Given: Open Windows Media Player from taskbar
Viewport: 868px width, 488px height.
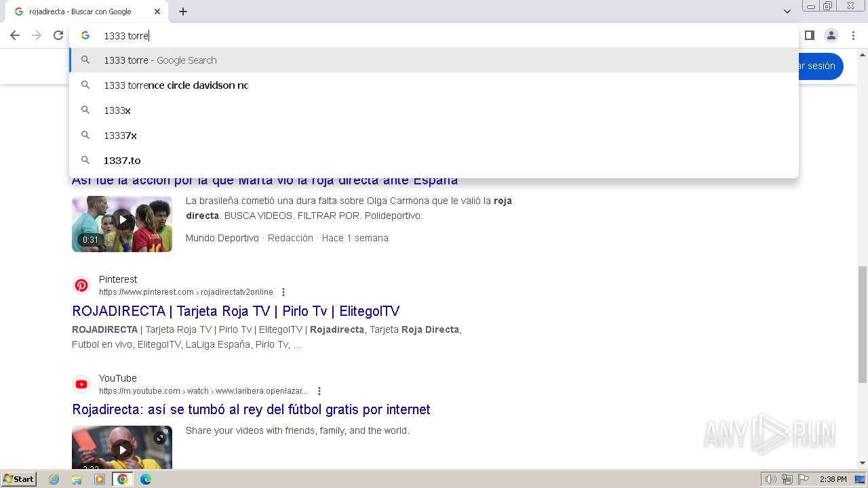Looking at the screenshot, I should (100, 479).
